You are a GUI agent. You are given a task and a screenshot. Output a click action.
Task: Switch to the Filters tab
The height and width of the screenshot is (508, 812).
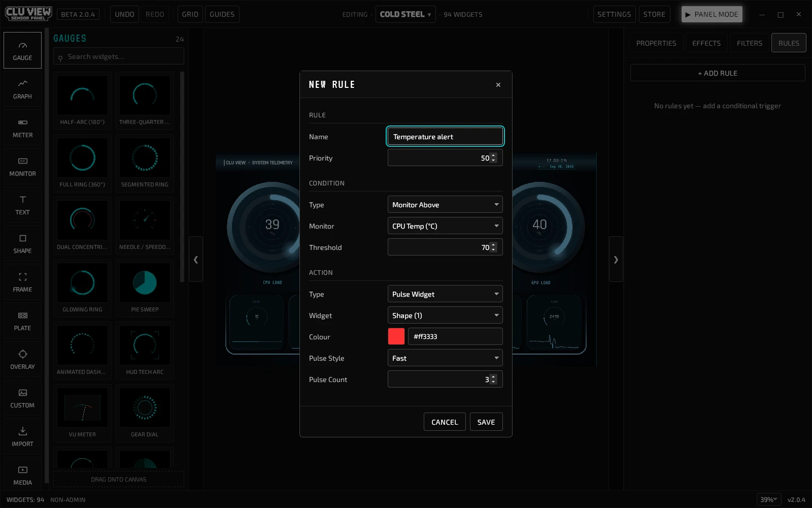pos(750,43)
